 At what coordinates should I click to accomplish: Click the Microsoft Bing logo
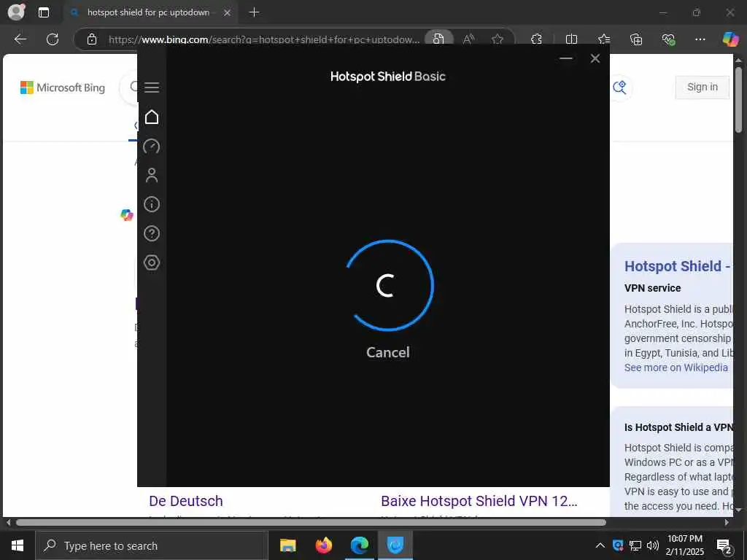click(63, 87)
